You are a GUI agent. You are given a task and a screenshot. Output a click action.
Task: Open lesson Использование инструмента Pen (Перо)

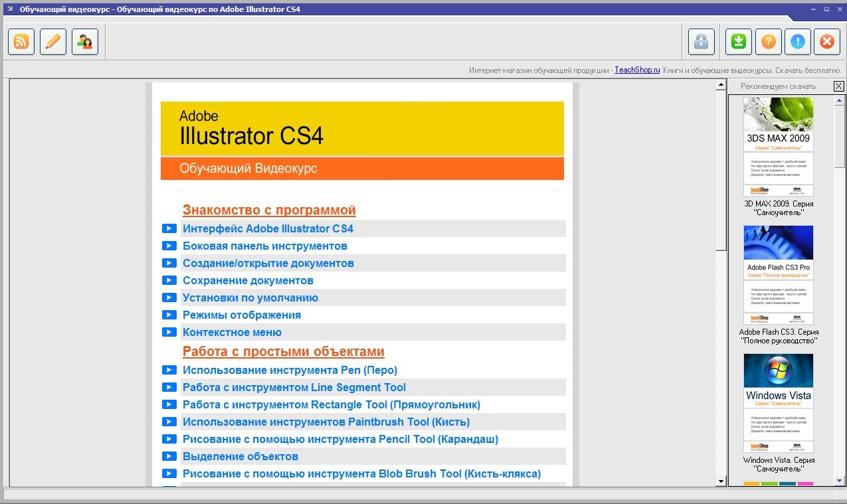[x=290, y=370]
